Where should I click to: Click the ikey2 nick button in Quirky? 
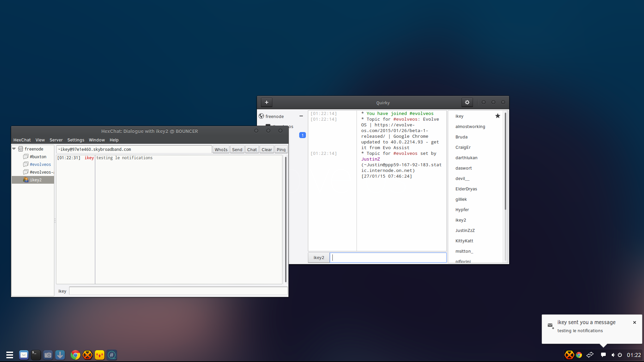point(319,257)
